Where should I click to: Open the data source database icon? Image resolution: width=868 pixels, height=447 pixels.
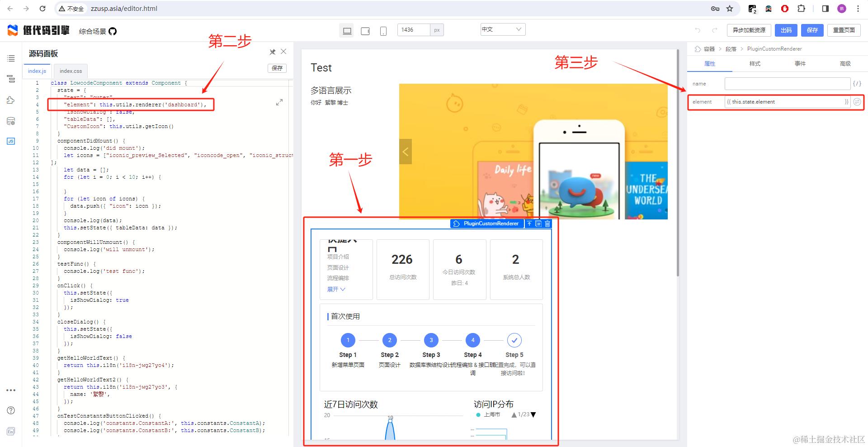coord(11,121)
